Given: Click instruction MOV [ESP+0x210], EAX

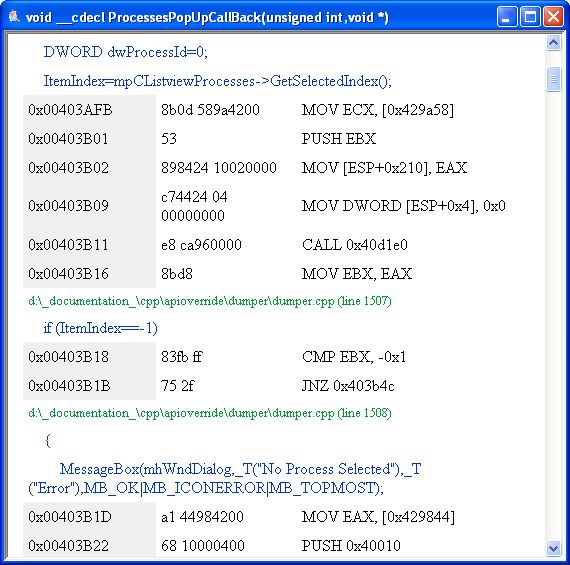Looking at the screenshot, I should [384, 168].
